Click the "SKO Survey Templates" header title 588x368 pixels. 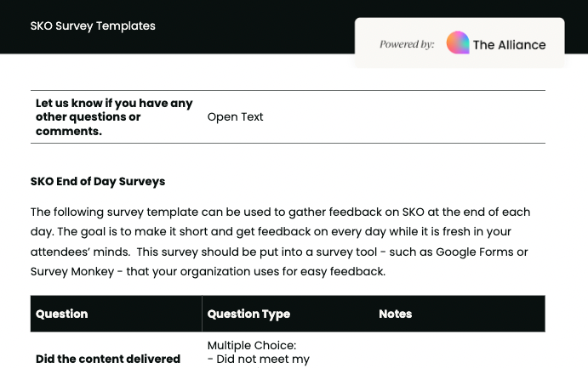93,25
